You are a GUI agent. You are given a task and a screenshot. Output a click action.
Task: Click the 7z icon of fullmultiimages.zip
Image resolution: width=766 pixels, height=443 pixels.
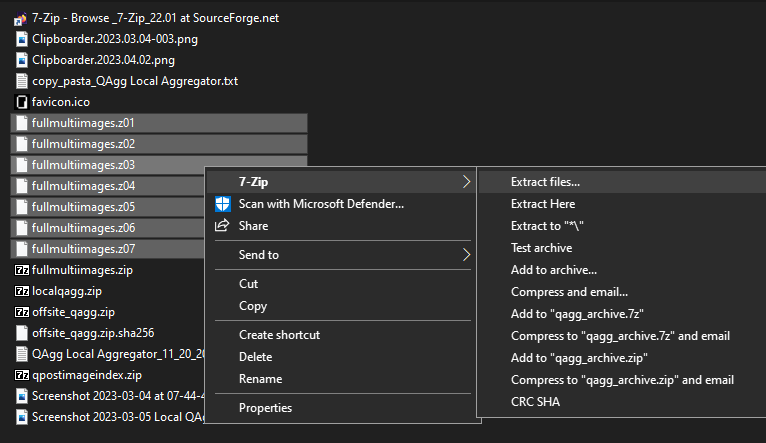pyautogui.click(x=21, y=270)
